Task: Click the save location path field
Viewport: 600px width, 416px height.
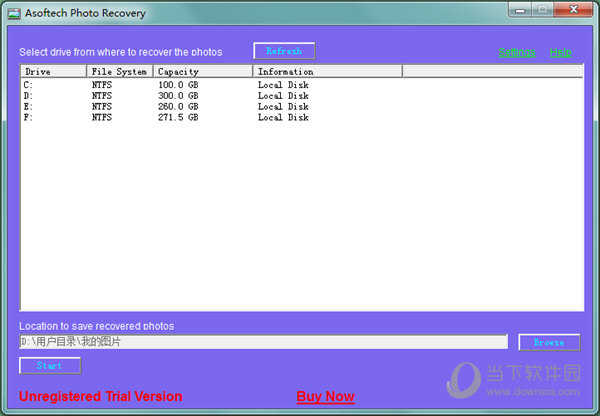Action: [x=264, y=341]
